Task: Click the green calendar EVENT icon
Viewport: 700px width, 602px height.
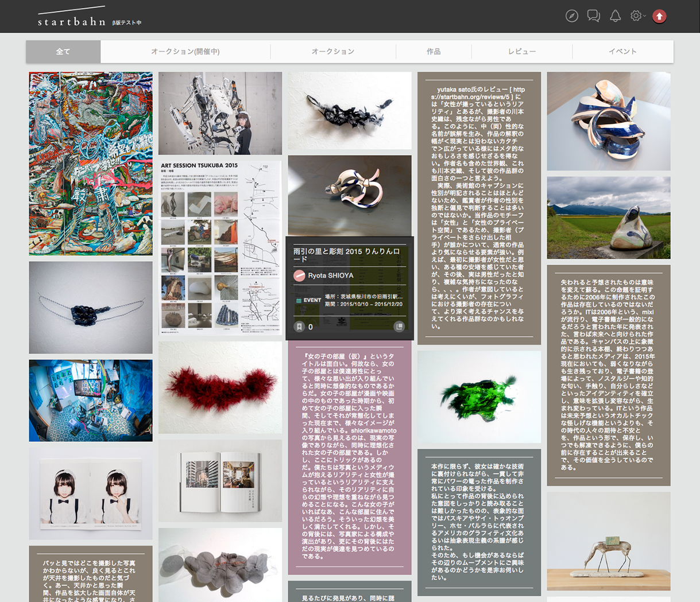Action: tap(299, 301)
